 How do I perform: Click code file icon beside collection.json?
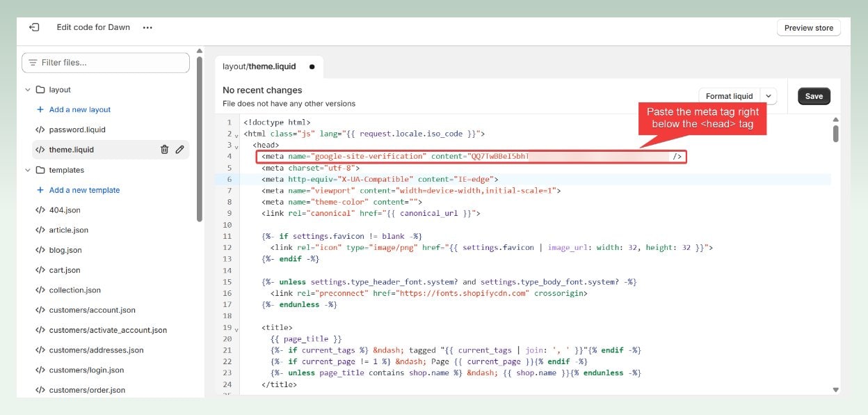(x=40, y=290)
